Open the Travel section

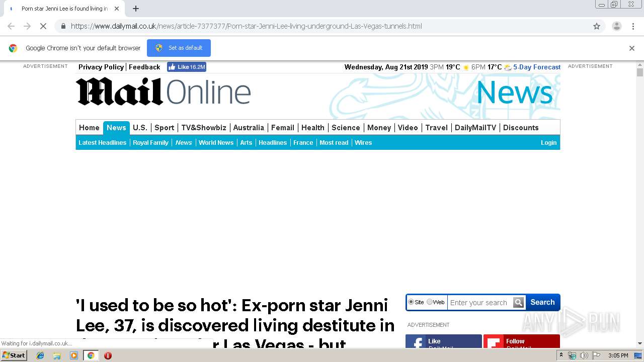point(436,128)
